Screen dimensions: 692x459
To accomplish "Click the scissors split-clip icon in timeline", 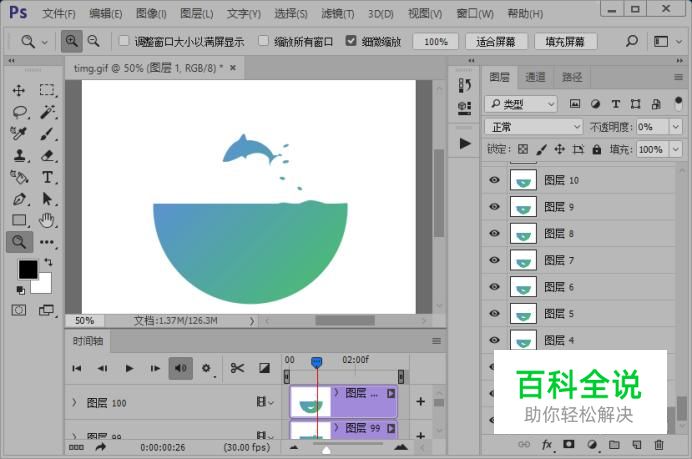I will click(x=237, y=368).
